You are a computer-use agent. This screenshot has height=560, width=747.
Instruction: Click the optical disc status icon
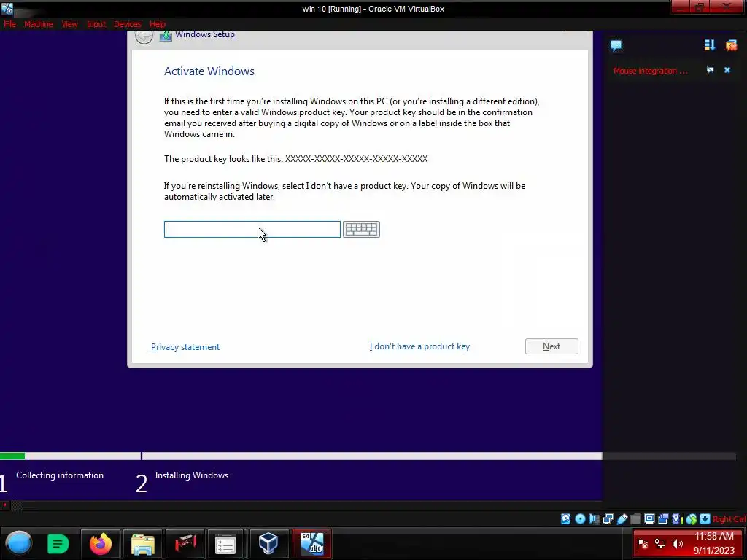coord(580,519)
